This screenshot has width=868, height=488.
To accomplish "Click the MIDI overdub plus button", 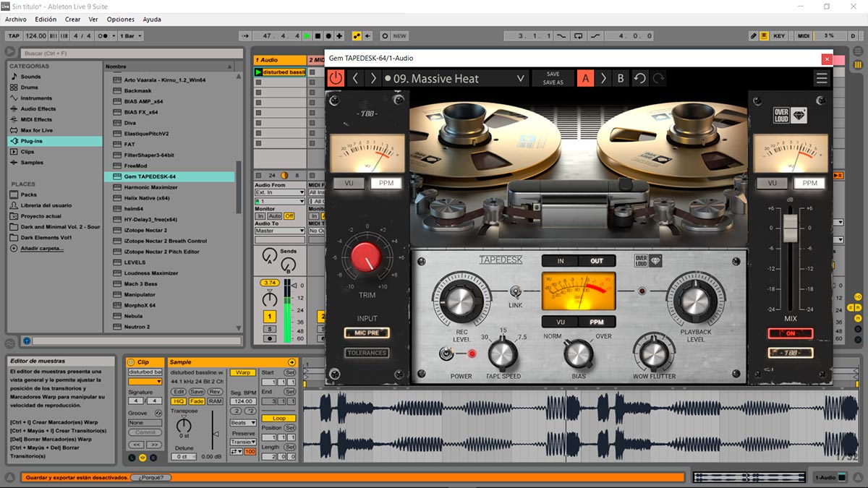I will click(340, 35).
